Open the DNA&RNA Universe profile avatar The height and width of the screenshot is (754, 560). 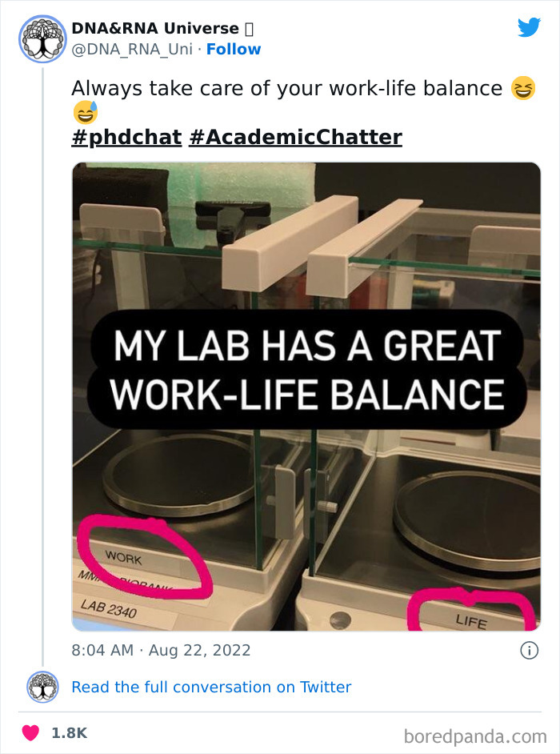(42, 38)
